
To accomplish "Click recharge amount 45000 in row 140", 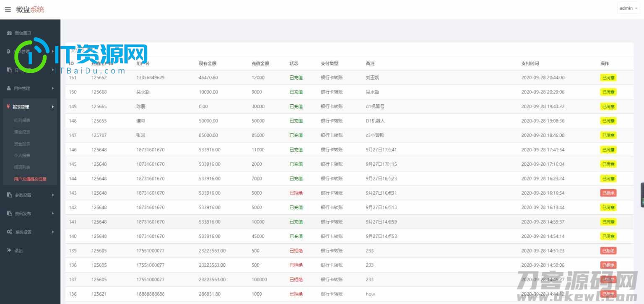I will (258, 236).
